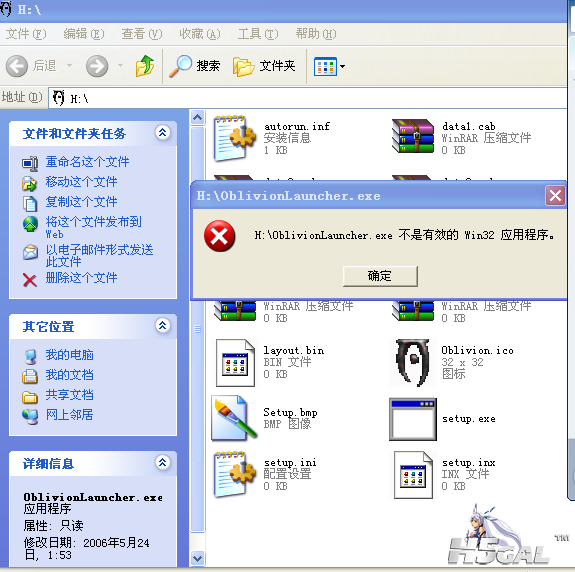Open the Search (搜索) toolbar button
This screenshot has height=572, width=575.
[x=195, y=66]
